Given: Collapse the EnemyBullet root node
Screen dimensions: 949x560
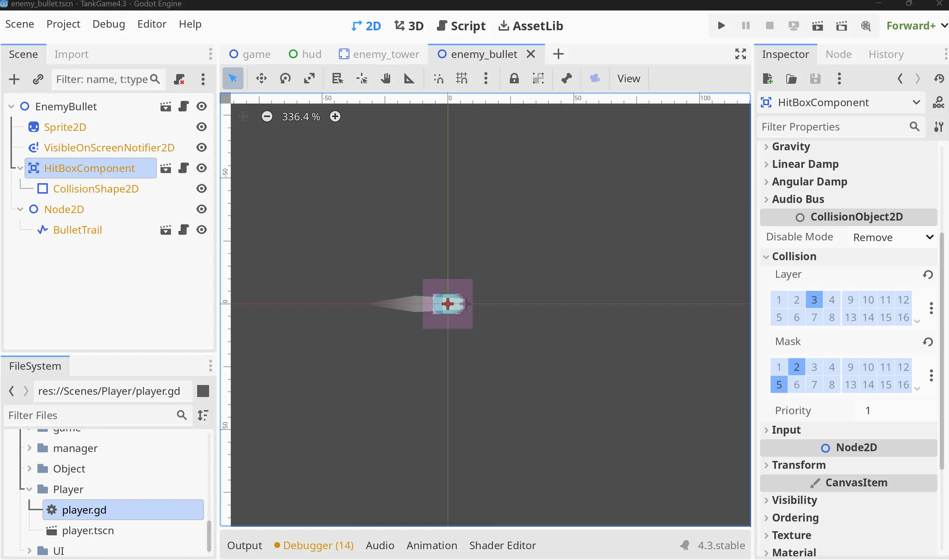Looking at the screenshot, I should (x=11, y=107).
